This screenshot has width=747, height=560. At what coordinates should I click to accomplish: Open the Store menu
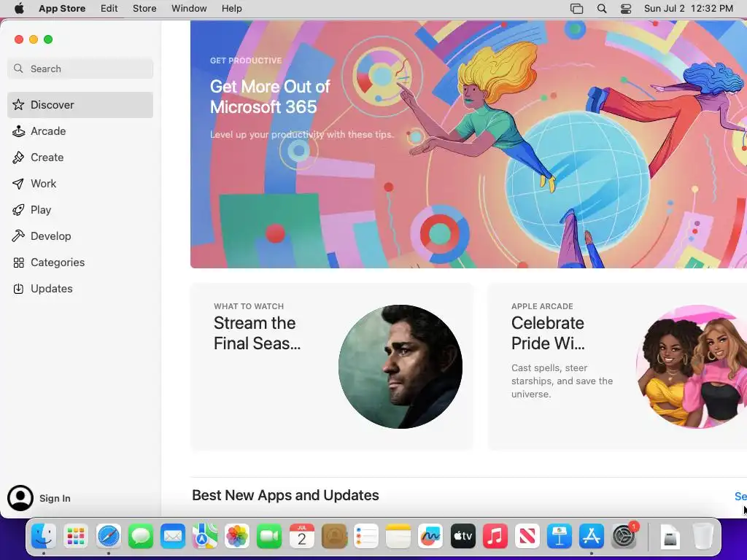pos(144,8)
